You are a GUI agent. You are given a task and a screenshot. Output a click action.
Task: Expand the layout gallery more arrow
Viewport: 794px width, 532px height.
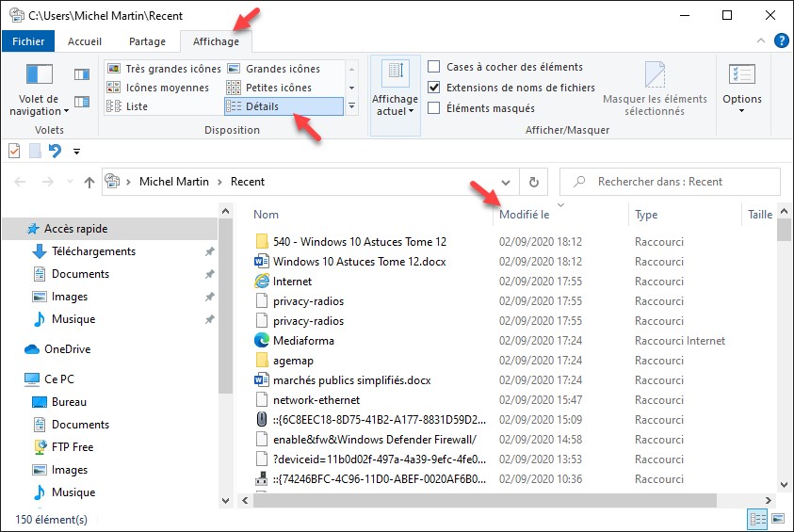coord(352,106)
